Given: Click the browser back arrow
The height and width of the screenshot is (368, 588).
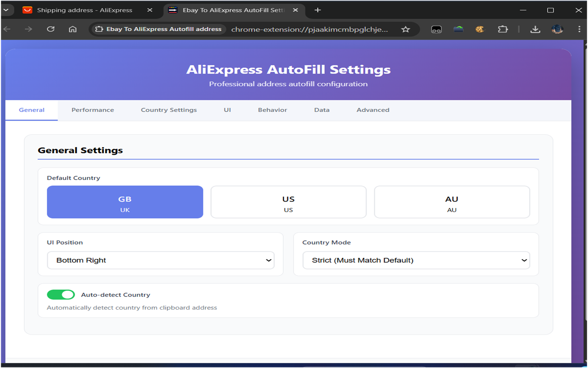Looking at the screenshot, I should [7, 29].
